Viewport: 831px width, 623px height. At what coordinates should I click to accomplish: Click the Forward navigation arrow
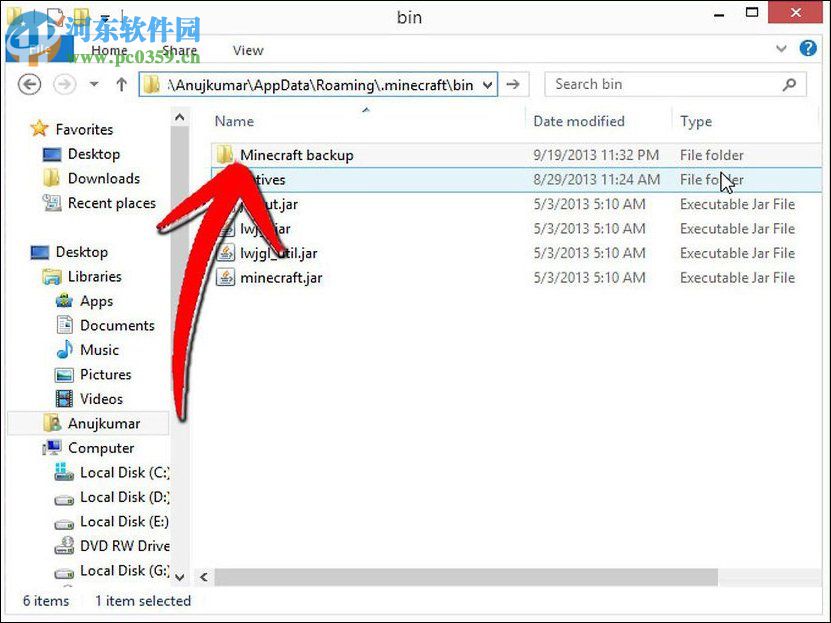click(65, 84)
